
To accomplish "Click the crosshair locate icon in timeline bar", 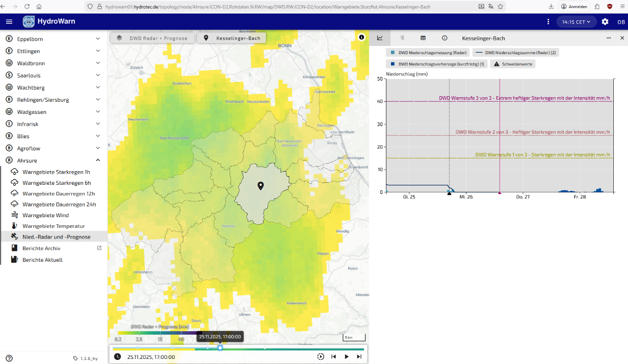I will (321, 356).
